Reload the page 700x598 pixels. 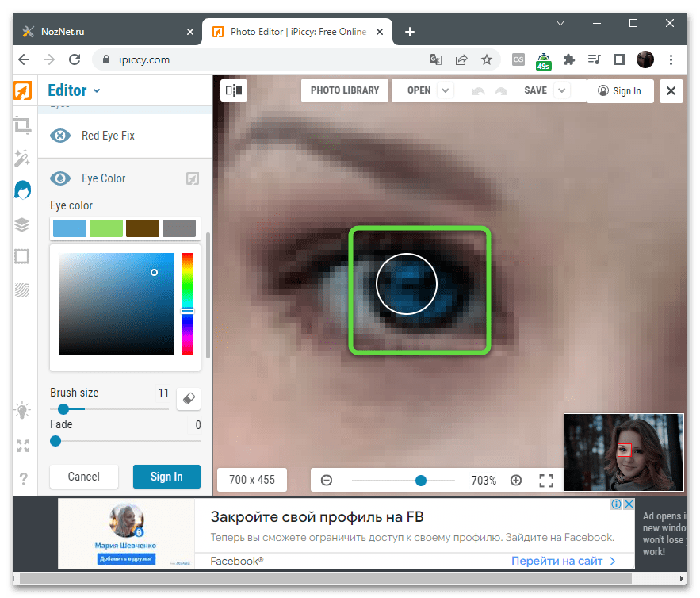click(x=75, y=59)
